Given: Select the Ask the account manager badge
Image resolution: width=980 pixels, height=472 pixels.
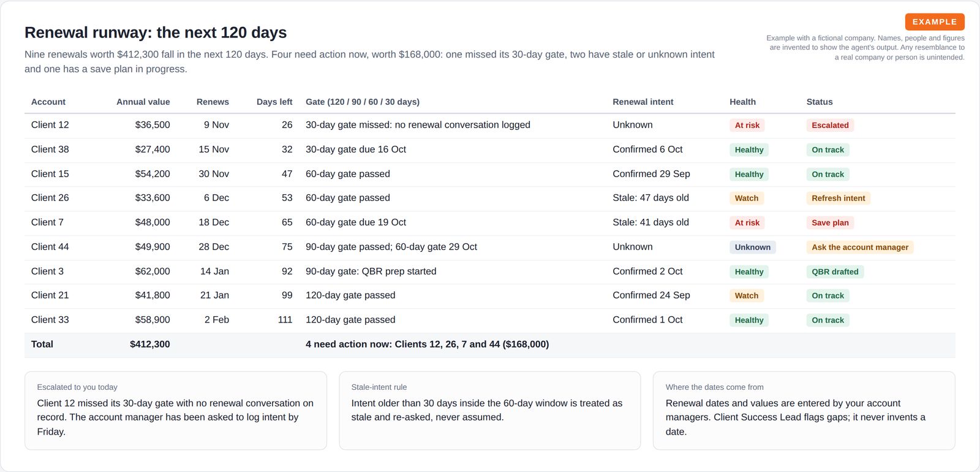Looking at the screenshot, I should [x=860, y=247].
